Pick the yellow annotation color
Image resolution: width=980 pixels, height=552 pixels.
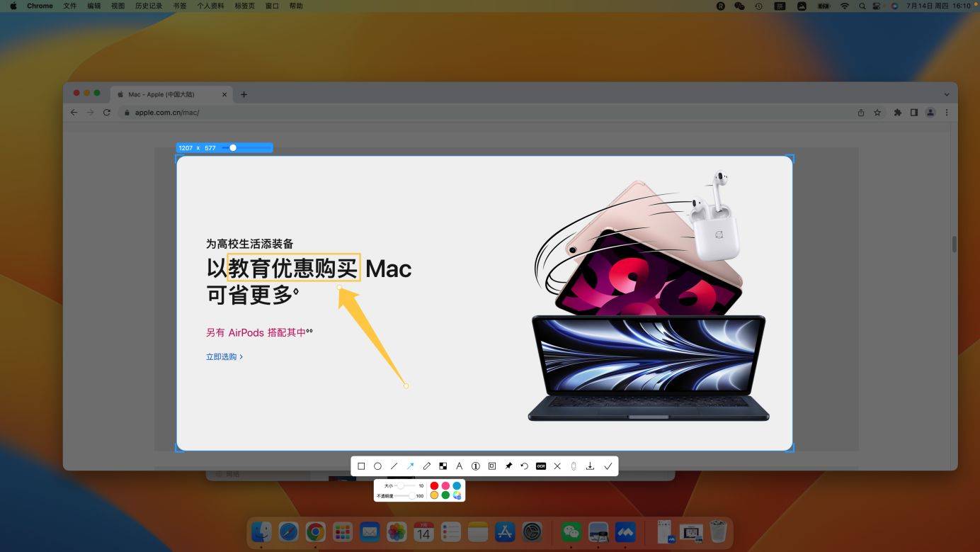435,495
